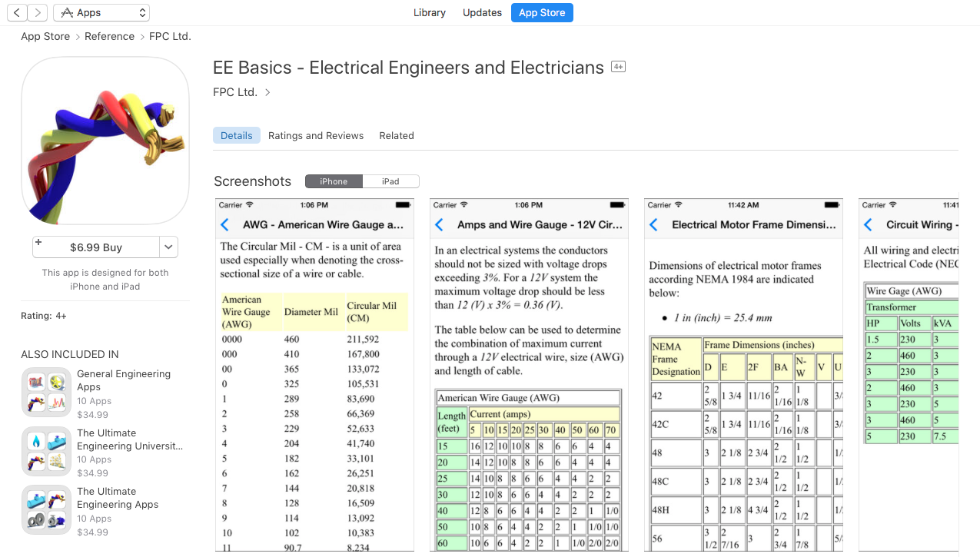980x557 pixels.
Task: Click The Ultimate Engineering Apps bundle icon
Action: pos(46,510)
